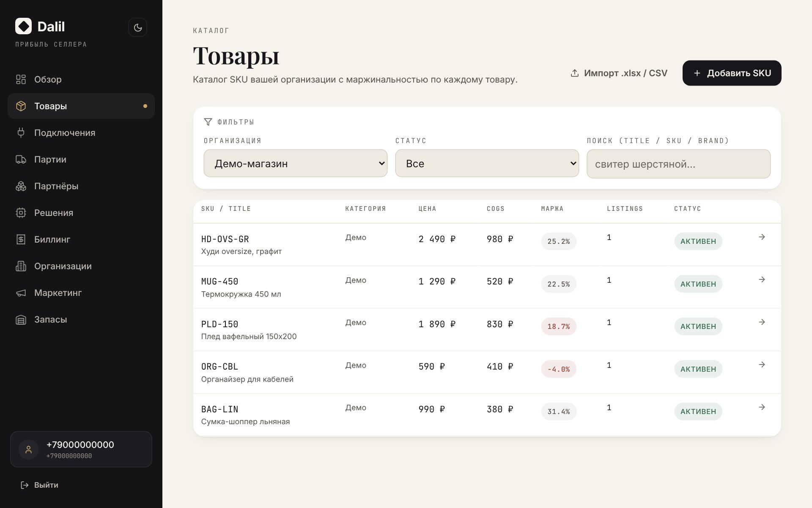Open Биллинг via the receipt icon
812x508 pixels.
tap(21, 240)
